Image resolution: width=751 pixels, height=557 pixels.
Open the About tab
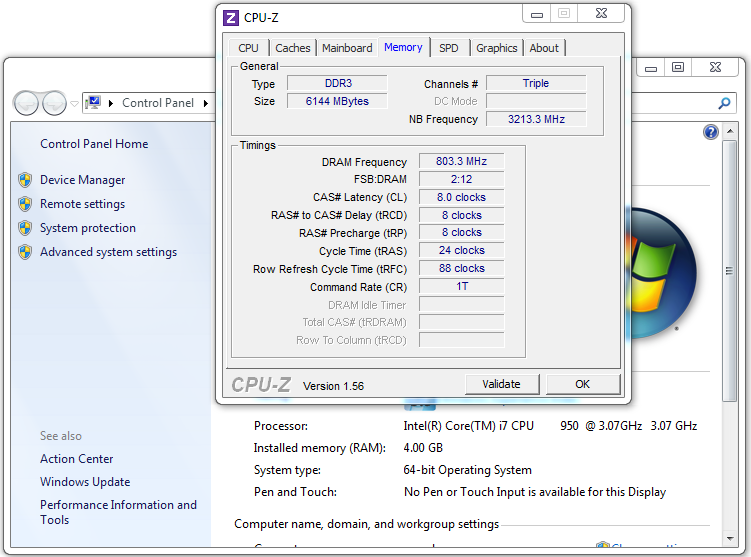click(x=544, y=48)
